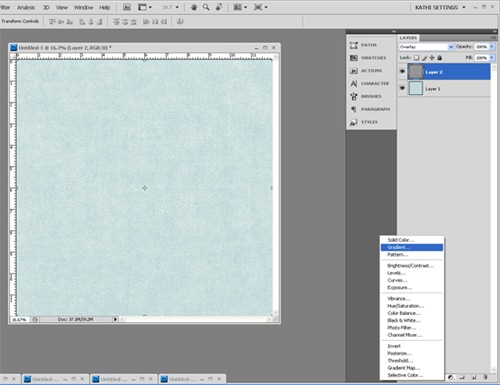Select the Hand tool in application bar
500x385 pixels.
click(194, 7)
